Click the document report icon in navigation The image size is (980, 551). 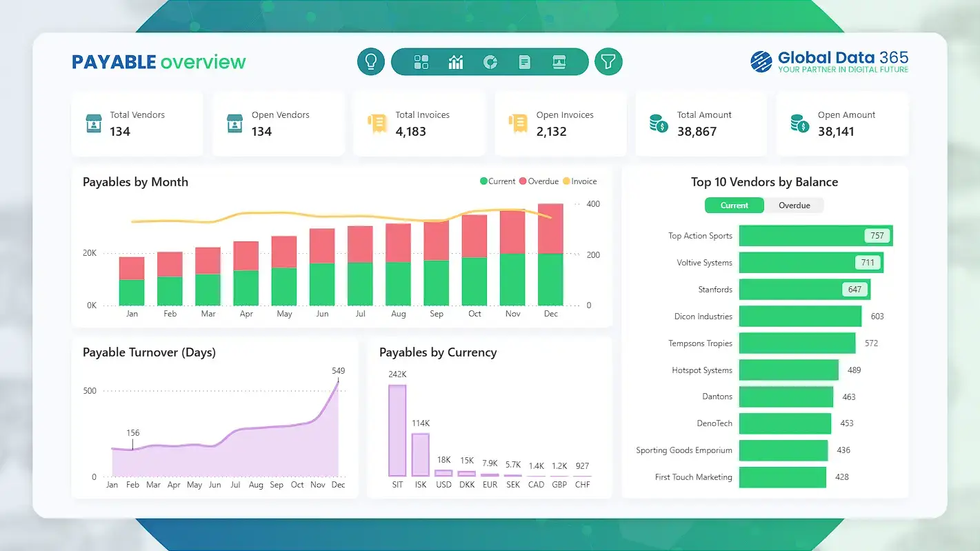coord(524,61)
